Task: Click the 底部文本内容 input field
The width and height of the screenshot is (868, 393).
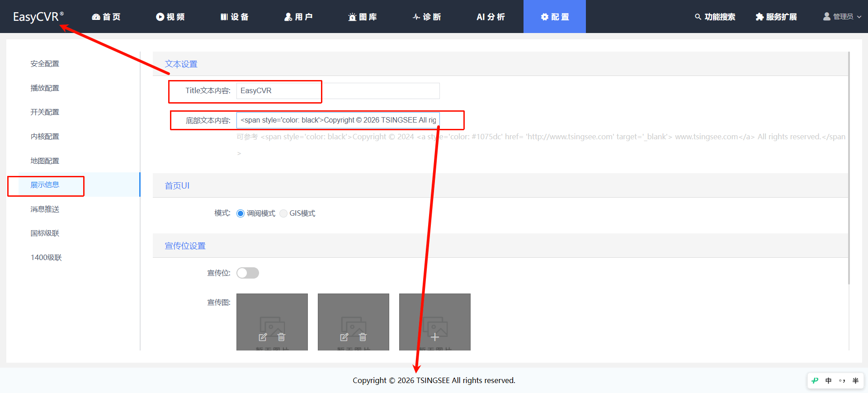Action: tap(338, 120)
